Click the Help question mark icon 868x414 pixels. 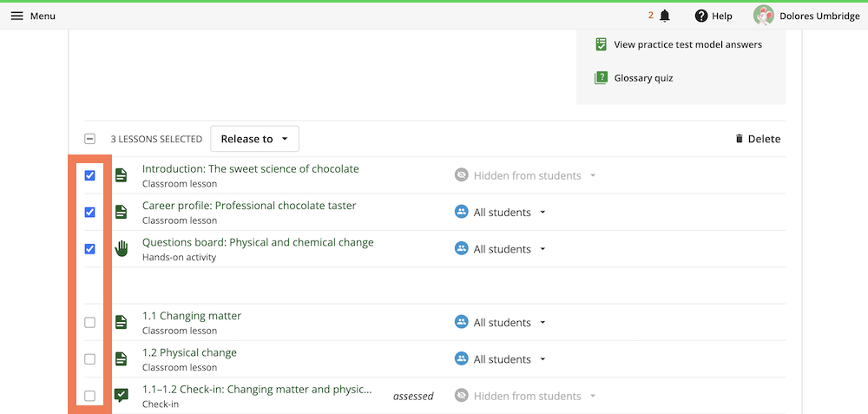[701, 16]
